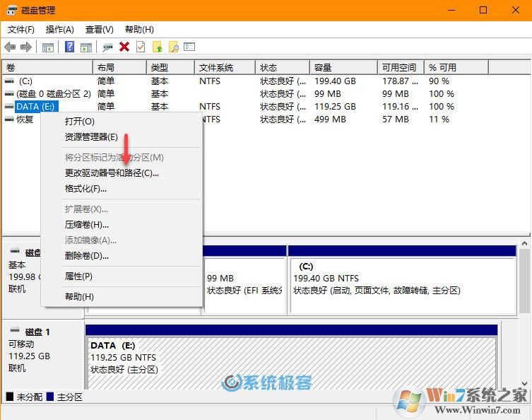
Task: Choose 压缩卷(H)... in the context menu
Action: click(x=87, y=224)
